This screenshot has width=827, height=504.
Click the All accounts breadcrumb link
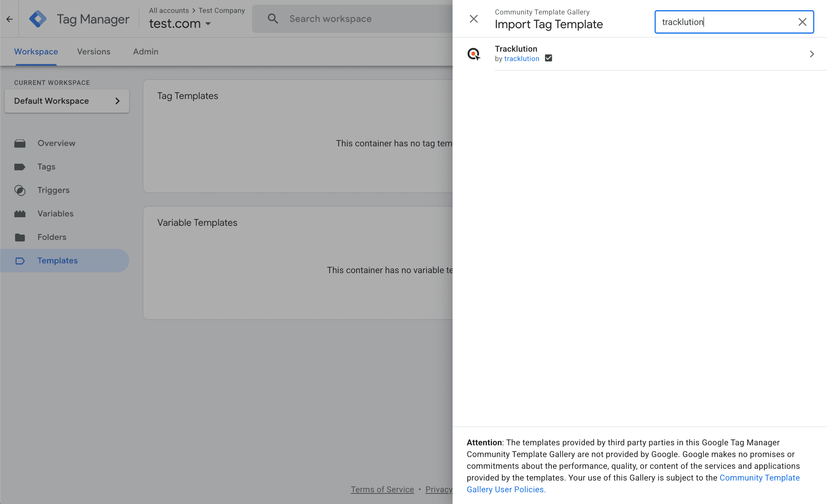169,11
